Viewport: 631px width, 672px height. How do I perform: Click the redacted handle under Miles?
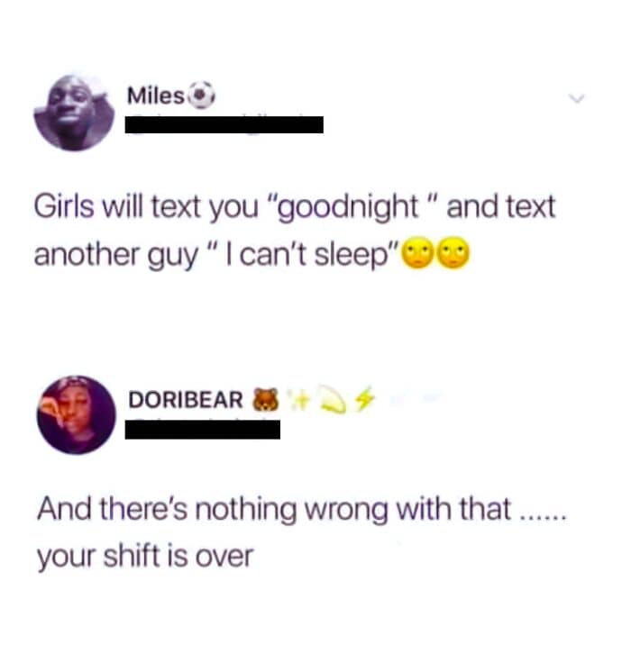click(224, 124)
